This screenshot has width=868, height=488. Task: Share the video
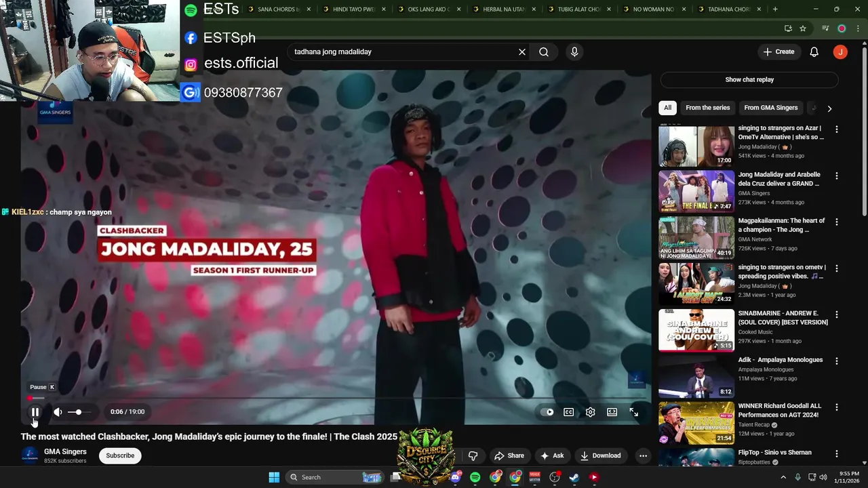click(x=509, y=455)
